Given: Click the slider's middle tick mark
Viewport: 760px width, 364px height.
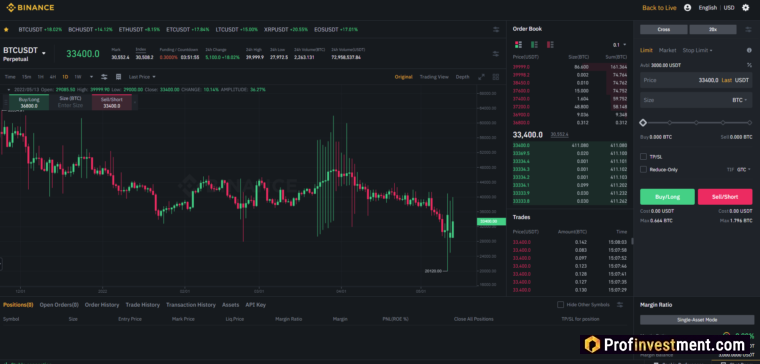Looking at the screenshot, I should tap(696, 123).
